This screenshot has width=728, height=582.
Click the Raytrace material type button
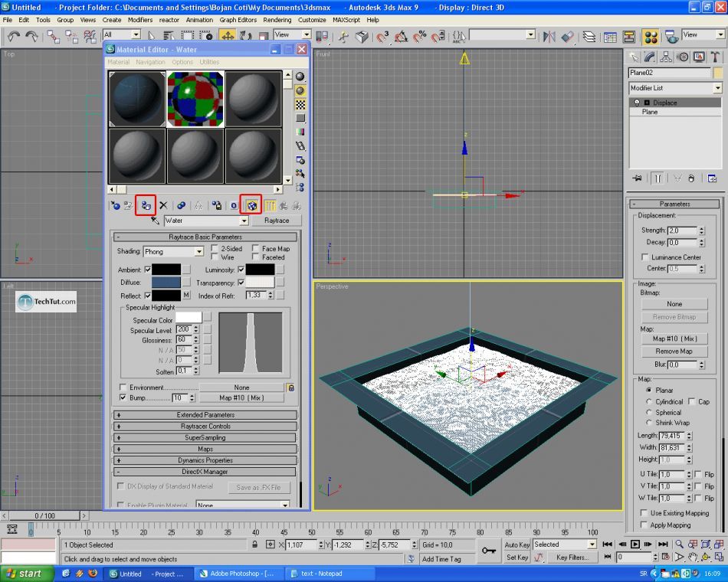[277, 221]
